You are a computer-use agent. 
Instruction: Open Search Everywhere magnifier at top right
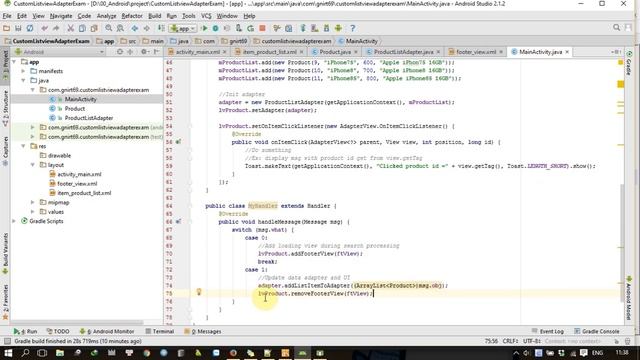tap(617, 27)
